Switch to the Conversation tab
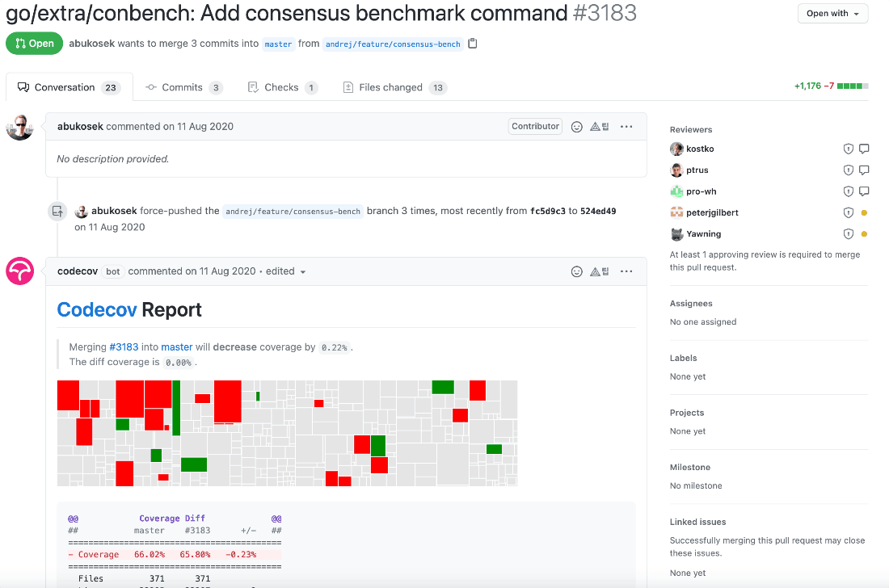The width and height of the screenshot is (889, 588). coord(70,87)
